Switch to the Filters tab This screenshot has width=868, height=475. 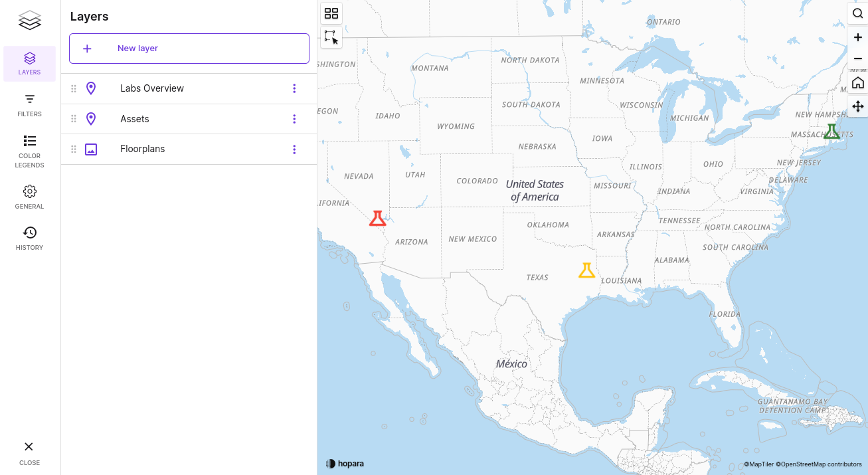click(30, 105)
